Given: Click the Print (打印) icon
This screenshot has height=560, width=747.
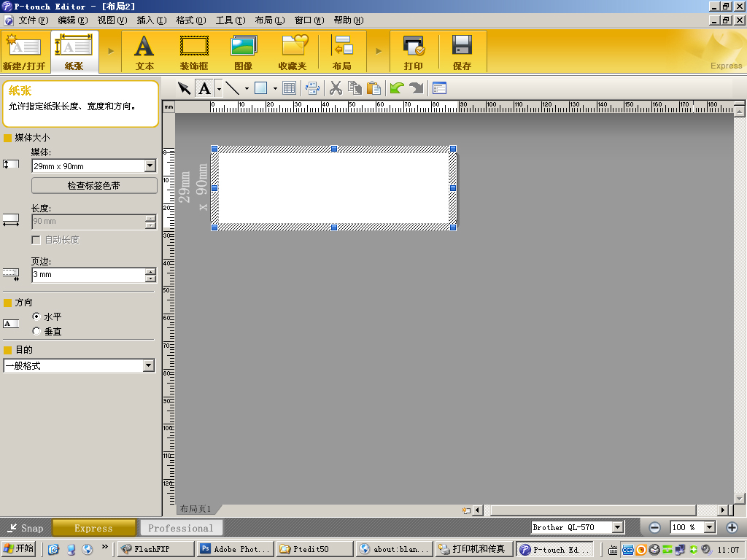Looking at the screenshot, I should pos(414,47).
